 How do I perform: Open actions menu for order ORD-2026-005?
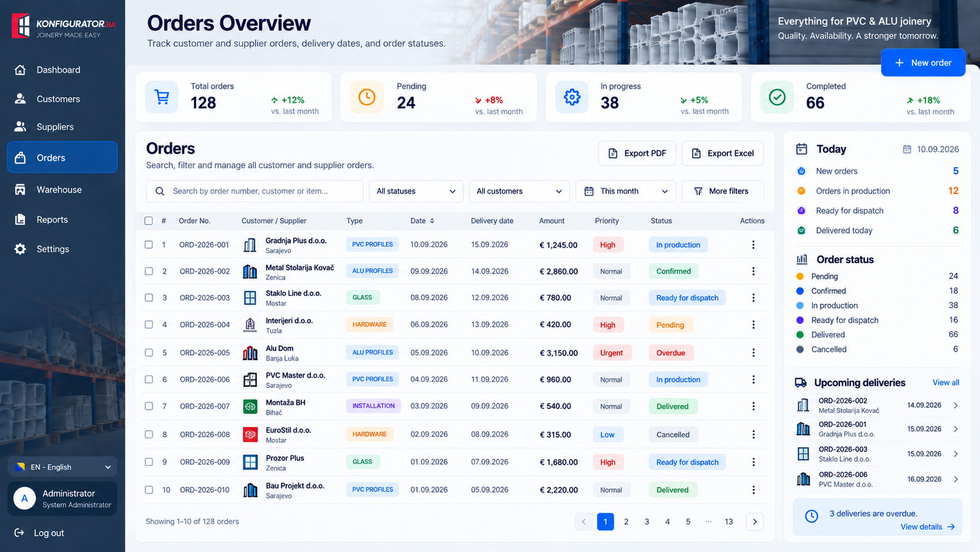tap(753, 353)
